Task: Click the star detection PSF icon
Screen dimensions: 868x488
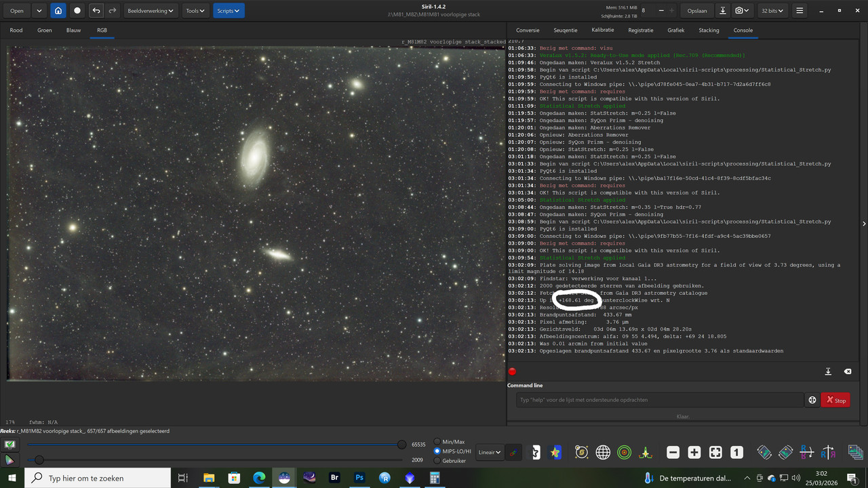Action: (x=645, y=452)
